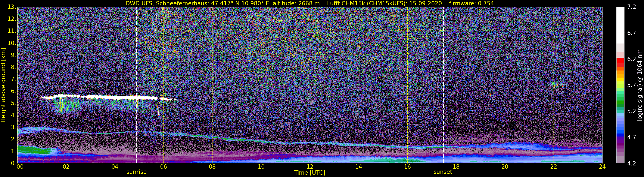Click the height axis tick '7.'
The height and width of the screenshot is (177, 644).
13,79
